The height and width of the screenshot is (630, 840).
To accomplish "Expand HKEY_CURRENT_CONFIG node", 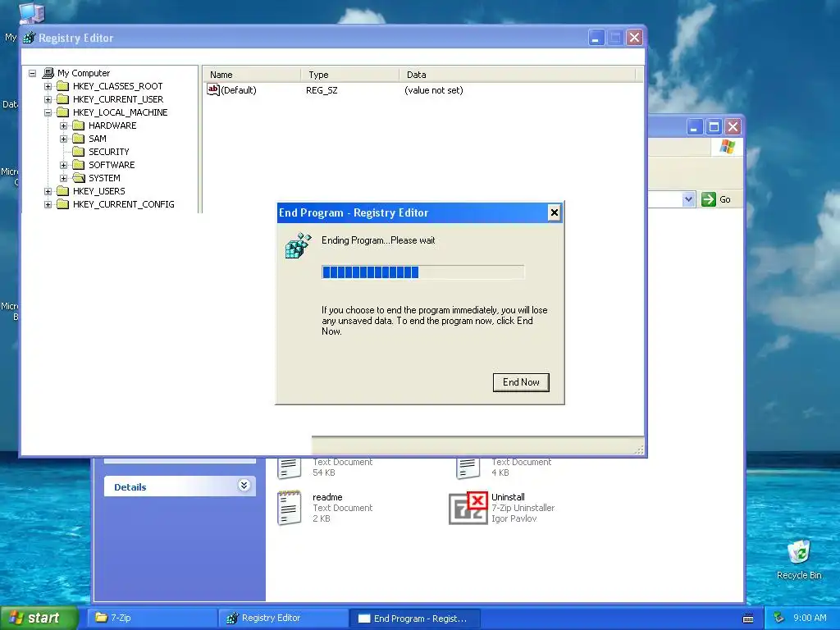I will [x=48, y=204].
